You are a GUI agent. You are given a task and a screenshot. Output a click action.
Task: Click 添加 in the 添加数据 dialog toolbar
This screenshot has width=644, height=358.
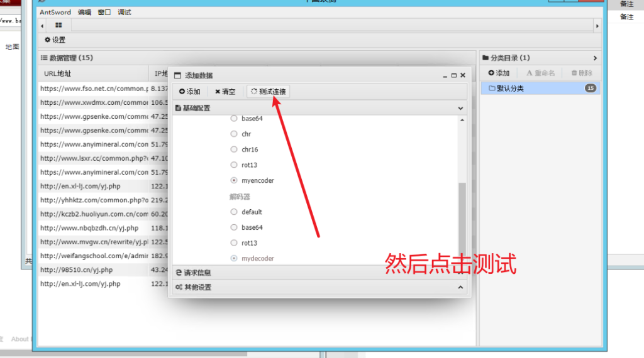pos(189,92)
